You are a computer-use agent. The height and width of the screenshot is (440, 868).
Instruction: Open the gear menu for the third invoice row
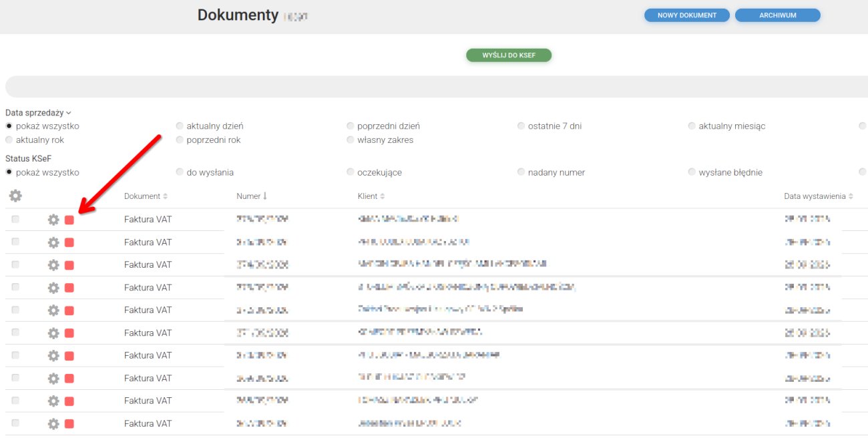click(x=53, y=265)
